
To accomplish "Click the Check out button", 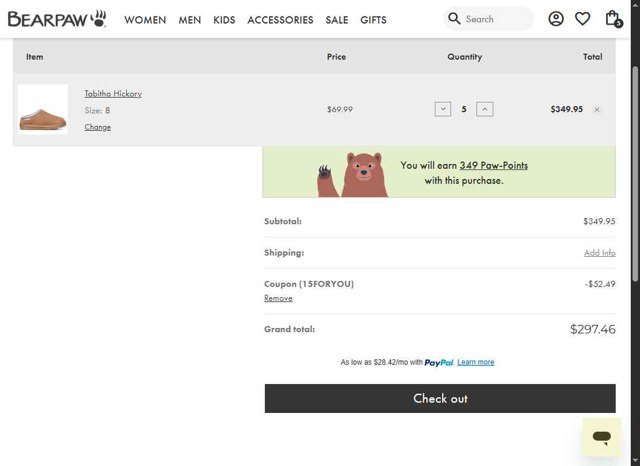I will point(440,398).
